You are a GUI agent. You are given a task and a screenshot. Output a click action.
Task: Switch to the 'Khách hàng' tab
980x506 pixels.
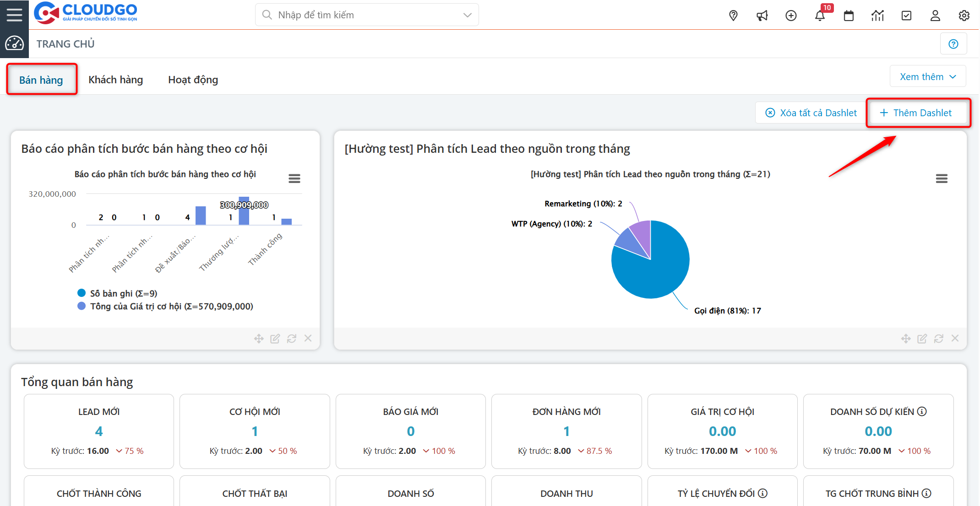(115, 80)
